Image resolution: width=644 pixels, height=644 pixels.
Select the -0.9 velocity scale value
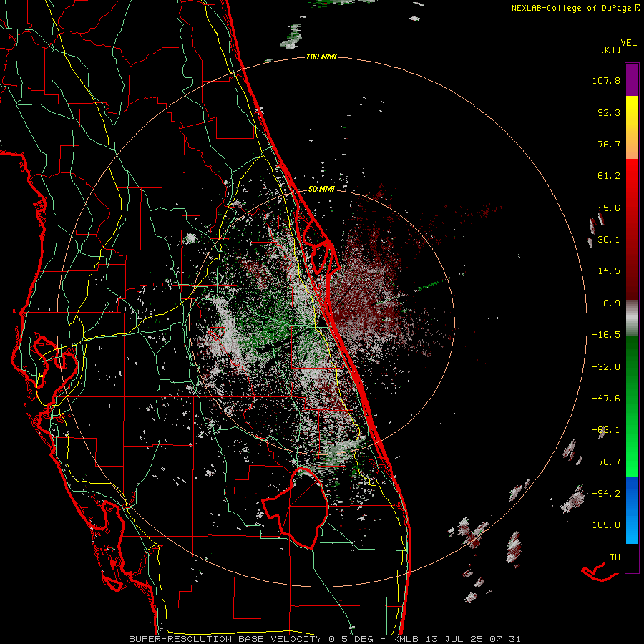pos(609,303)
